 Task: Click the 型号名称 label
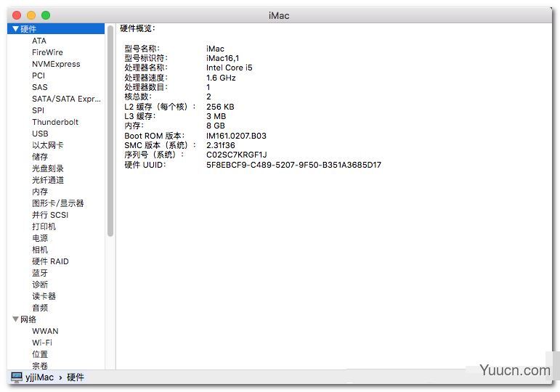click(142, 49)
